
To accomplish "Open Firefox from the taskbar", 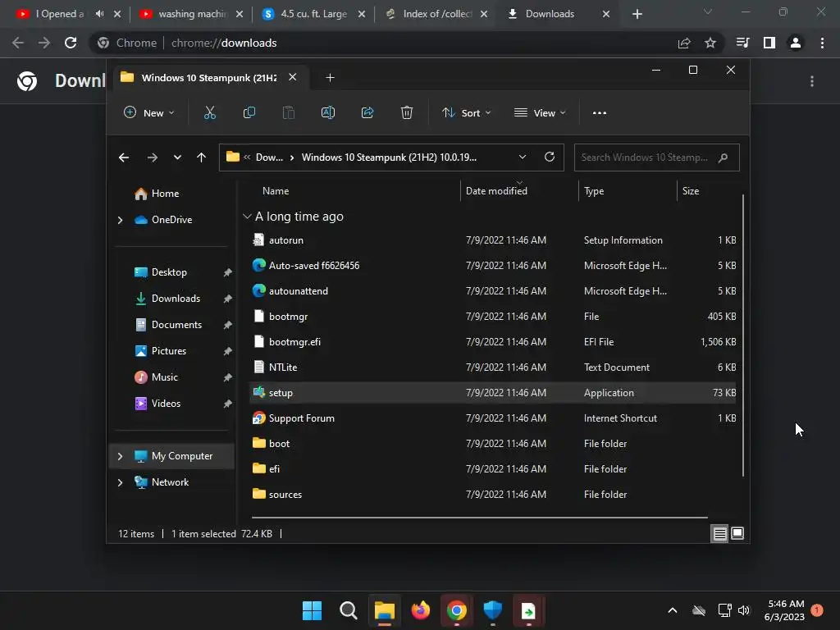I will tap(421, 610).
